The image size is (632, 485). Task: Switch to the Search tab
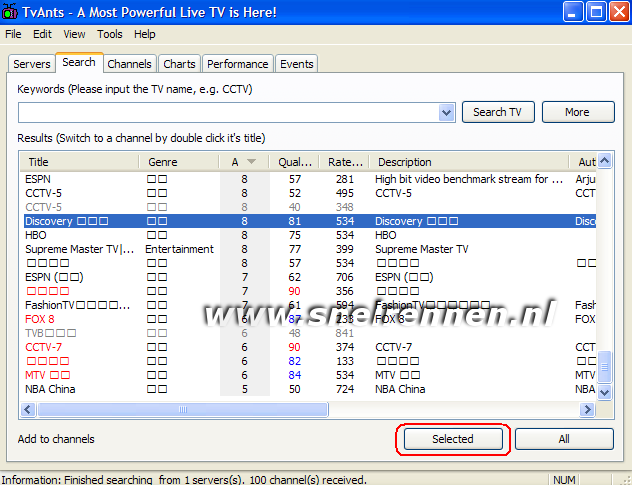click(79, 62)
